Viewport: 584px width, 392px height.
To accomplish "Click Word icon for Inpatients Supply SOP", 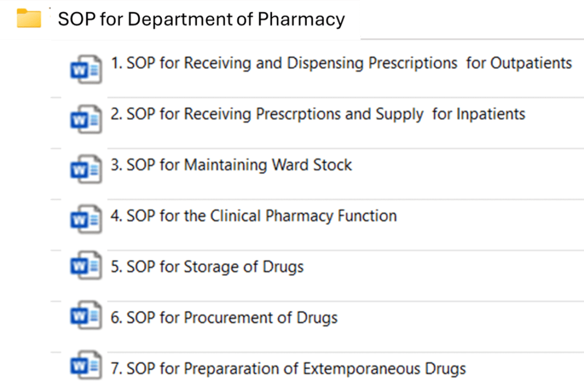I will click(86, 121).
